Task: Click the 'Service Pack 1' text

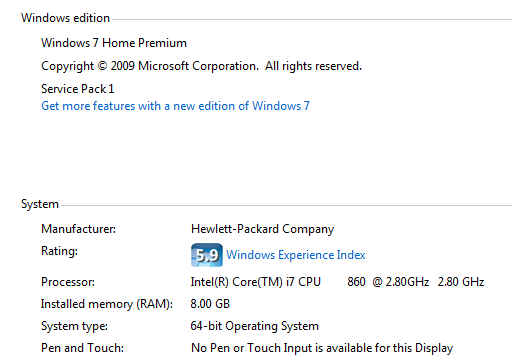Action: click(x=78, y=89)
